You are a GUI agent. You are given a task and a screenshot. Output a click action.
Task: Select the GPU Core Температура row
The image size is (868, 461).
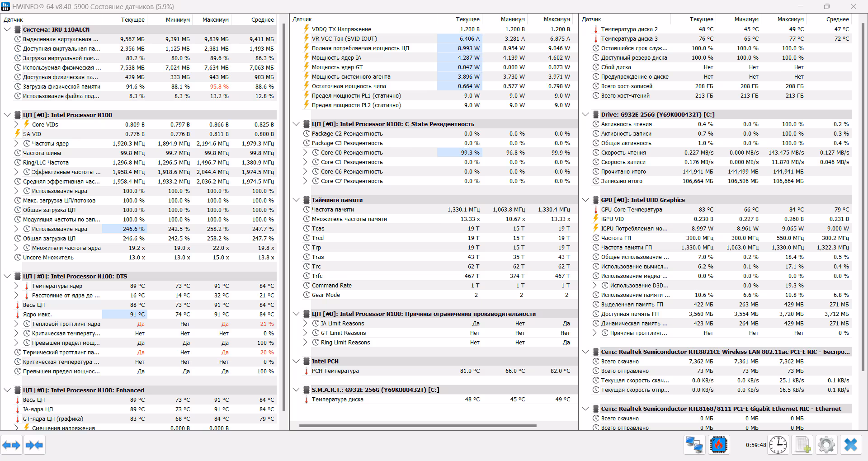[x=631, y=210]
